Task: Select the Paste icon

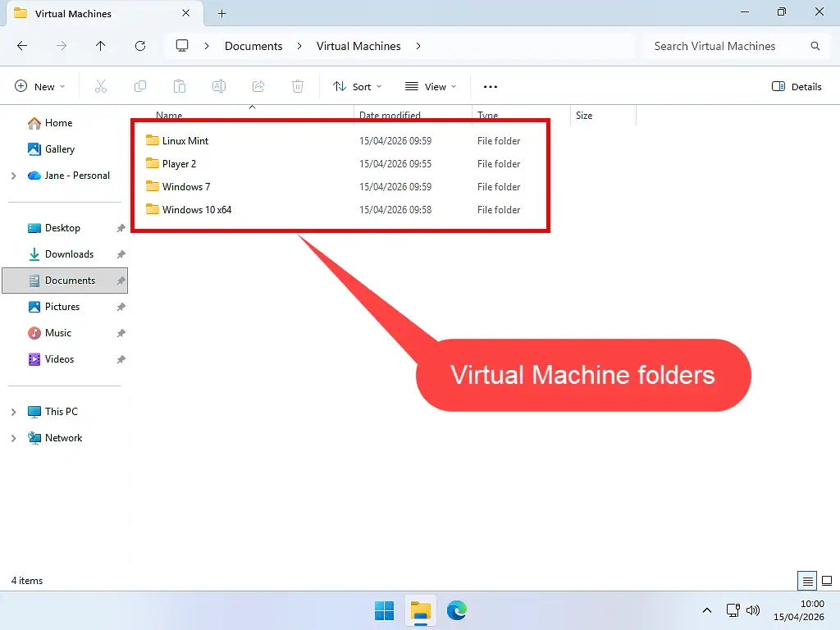Action: [180, 86]
